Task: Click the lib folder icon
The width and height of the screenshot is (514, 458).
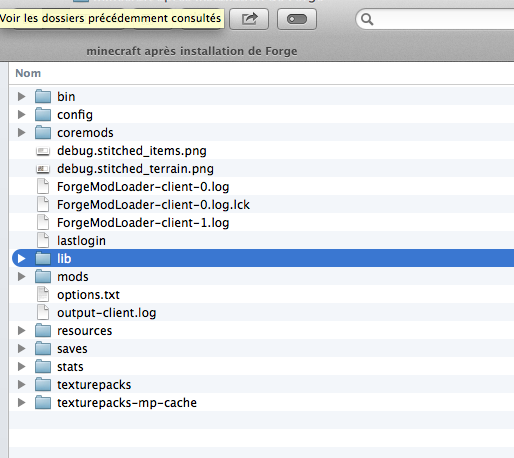Action: point(43,258)
